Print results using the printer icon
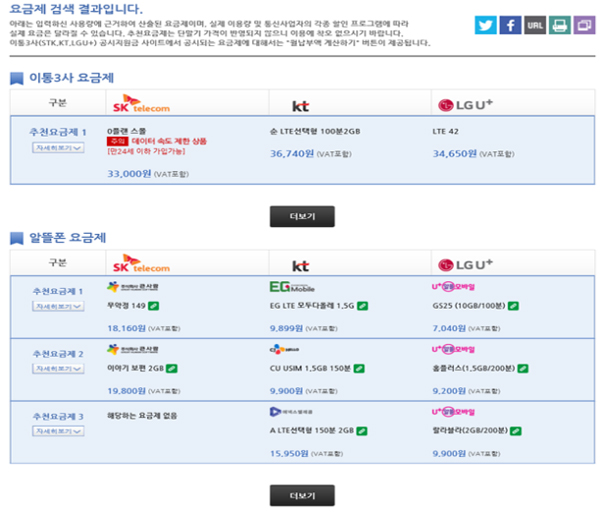 pos(559,25)
